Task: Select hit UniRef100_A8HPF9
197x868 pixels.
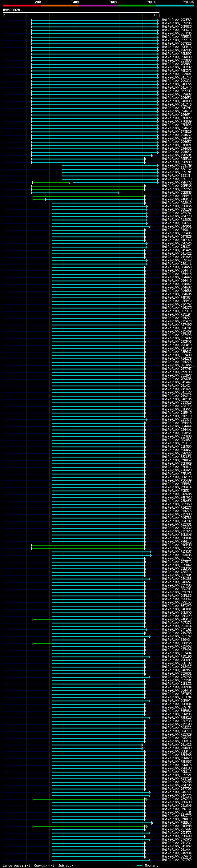Action: tap(177, 196)
